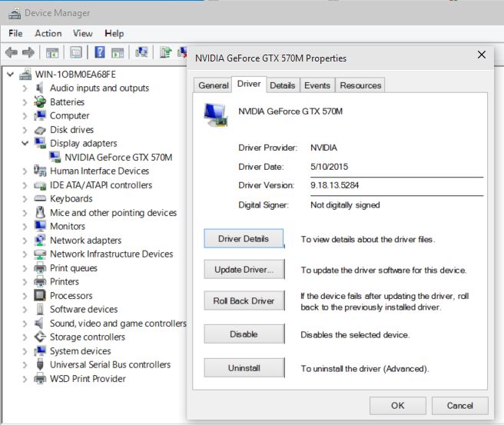Click the Forward arrow in the toolbar
Viewport: 504px width, 425px height.
(x=28, y=52)
